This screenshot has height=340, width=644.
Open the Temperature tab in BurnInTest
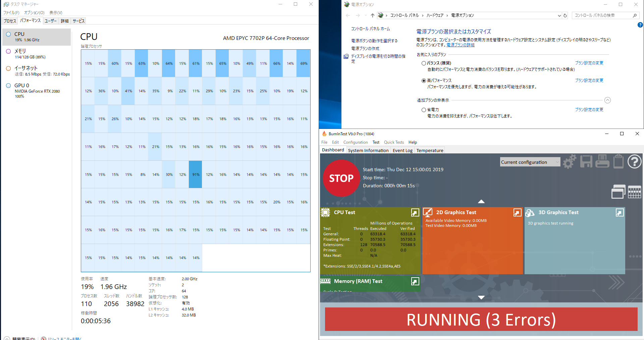click(430, 150)
